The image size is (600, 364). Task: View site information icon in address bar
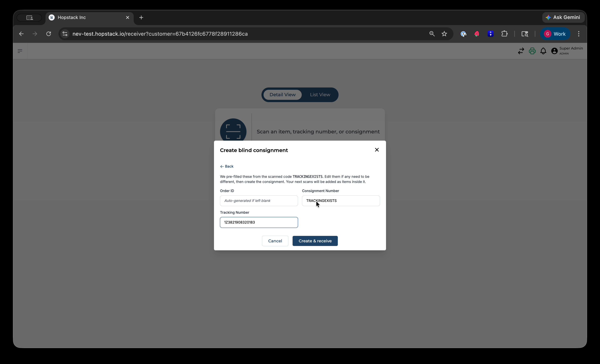pos(65,34)
